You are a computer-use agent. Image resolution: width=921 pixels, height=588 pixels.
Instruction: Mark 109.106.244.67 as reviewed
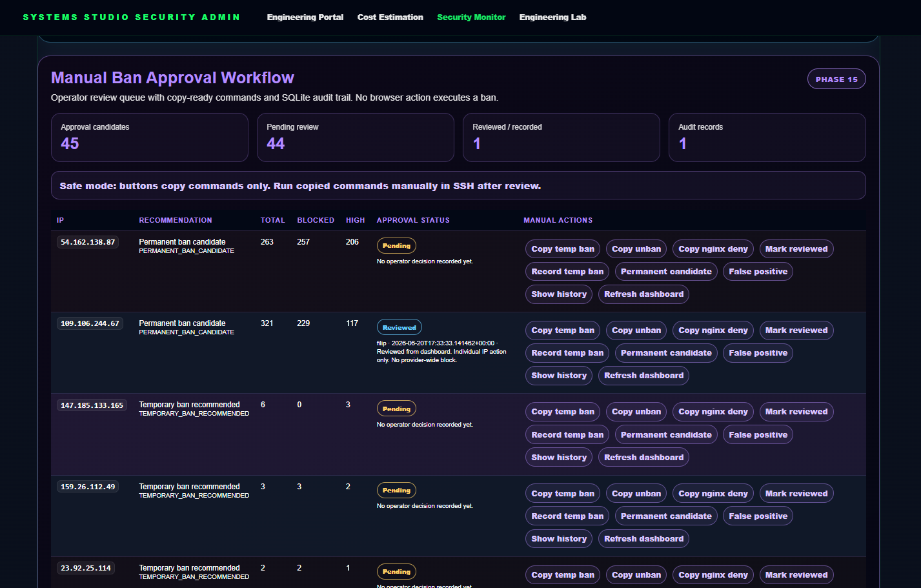(796, 330)
